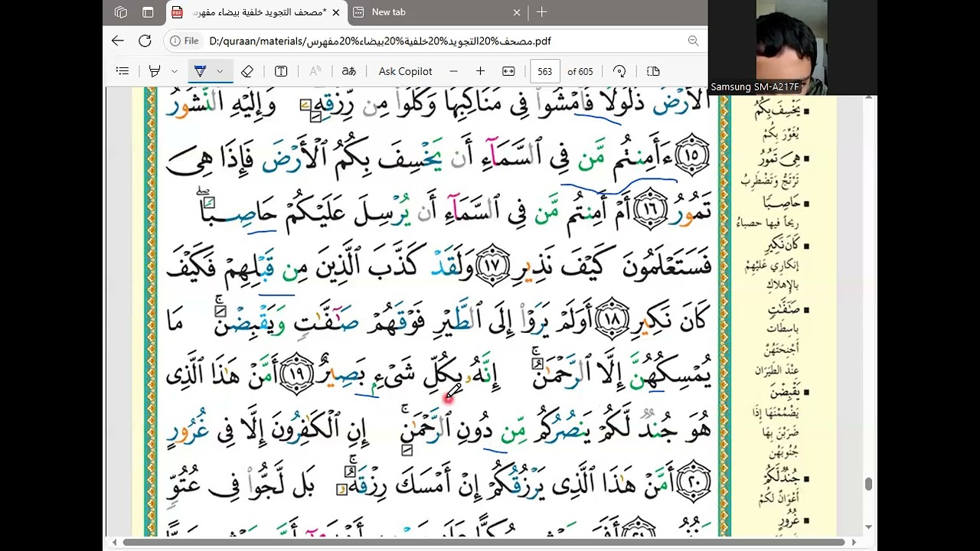Open the Edge workspaces icon
The image size is (980, 551).
click(x=120, y=12)
